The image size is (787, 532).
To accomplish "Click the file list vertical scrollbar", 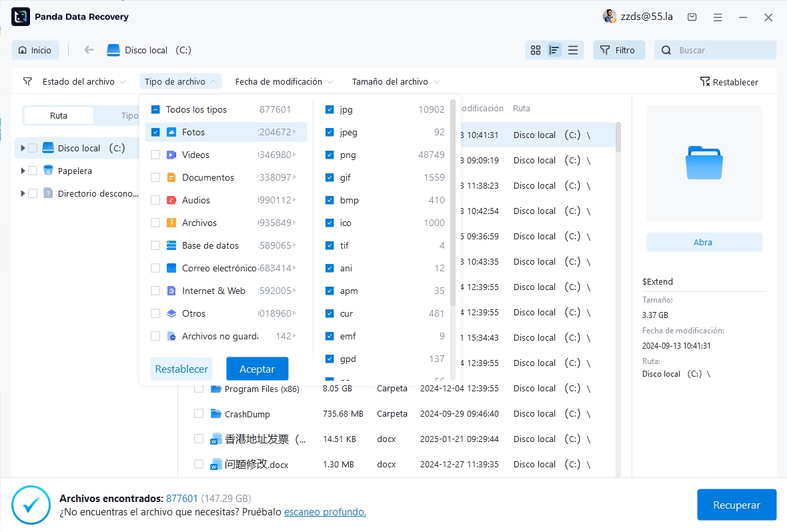I will point(618,137).
